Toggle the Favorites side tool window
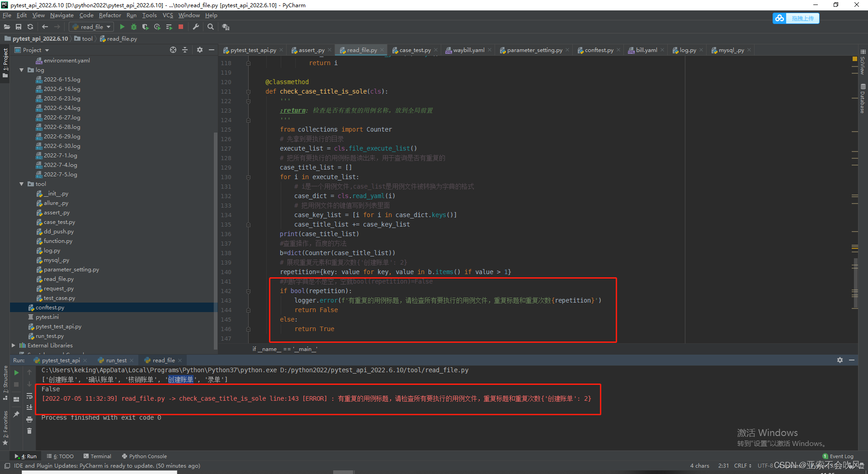Screen dimensions: 868x474 (5, 427)
